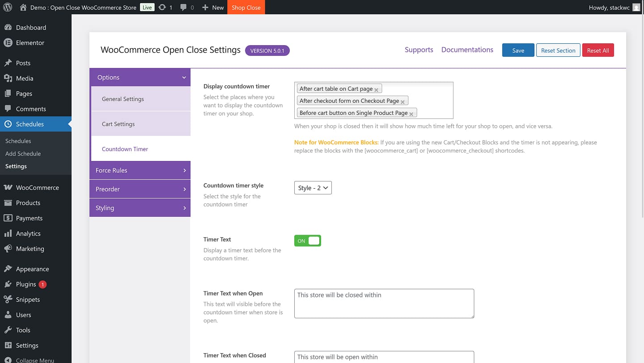The height and width of the screenshot is (363, 644).
Task: Click the WooCommerce logo icon
Action: click(x=8, y=187)
